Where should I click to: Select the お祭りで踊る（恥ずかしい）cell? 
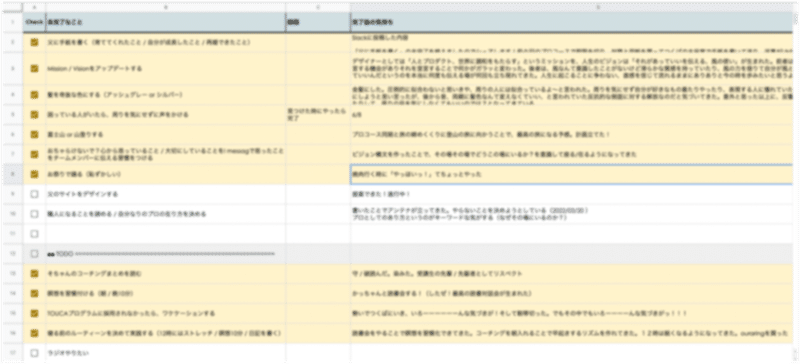166,174
